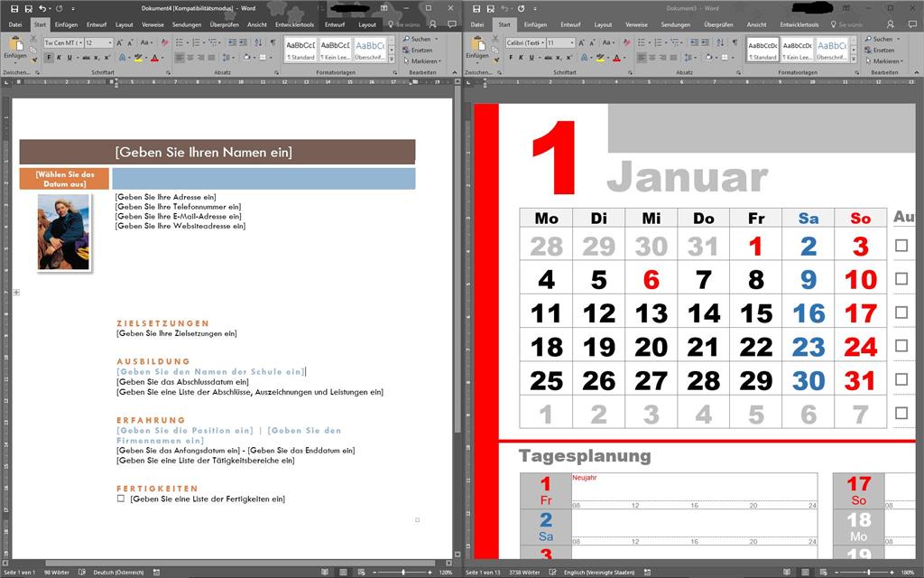Open font size dropdown showing 11
The width and height of the screenshot is (924, 578).
[572, 43]
